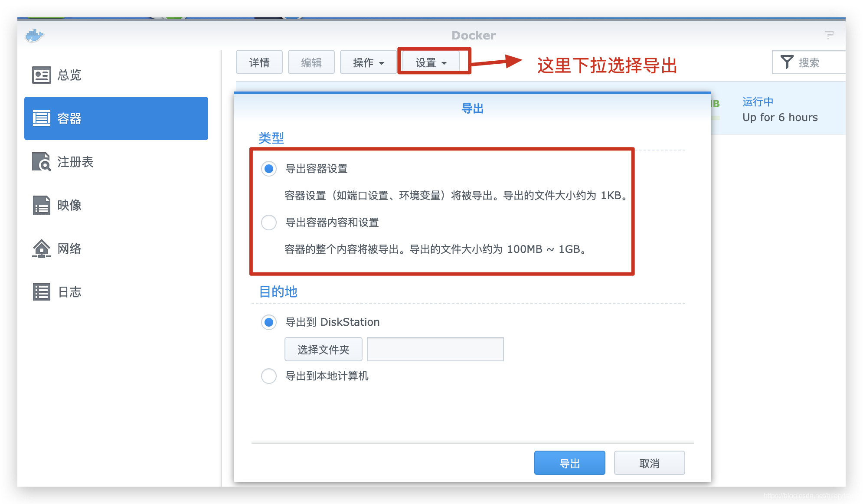The width and height of the screenshot is (863, 504).
Task: Select 导出到 DiskStation radio option
Action: tap(269, 322)
